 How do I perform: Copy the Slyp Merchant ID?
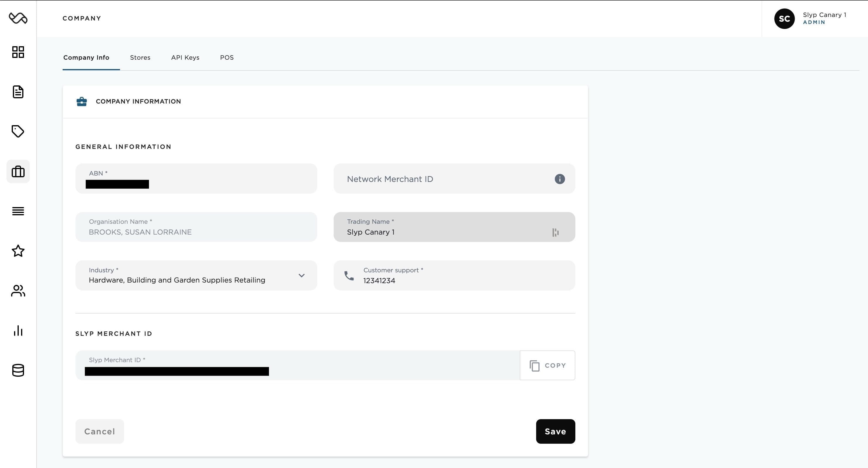pyautogui.click(x=548, y=365)
